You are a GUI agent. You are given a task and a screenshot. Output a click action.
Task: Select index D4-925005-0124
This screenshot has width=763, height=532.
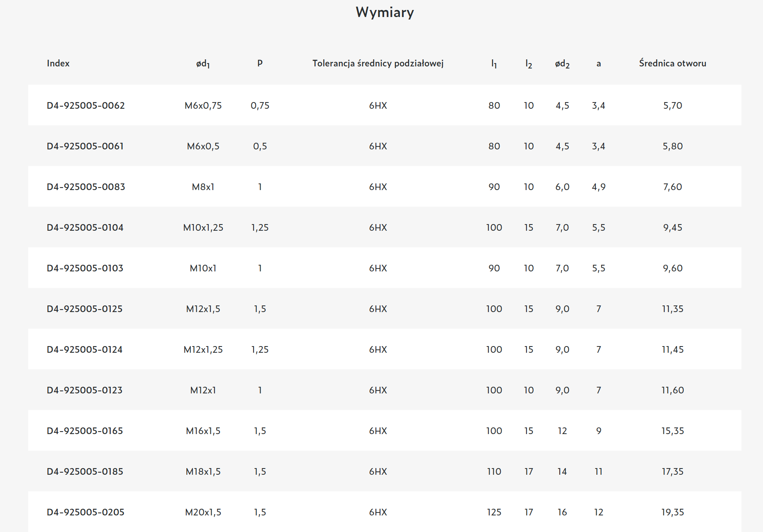pyautogui.click(x=85, y=349)
